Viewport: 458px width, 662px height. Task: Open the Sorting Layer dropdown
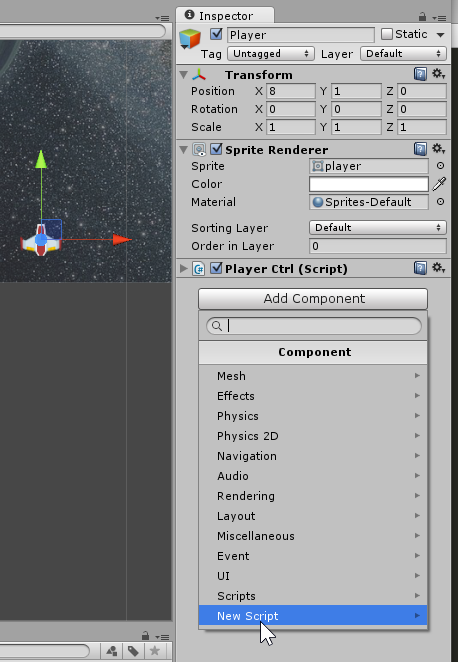coord(377,228)
